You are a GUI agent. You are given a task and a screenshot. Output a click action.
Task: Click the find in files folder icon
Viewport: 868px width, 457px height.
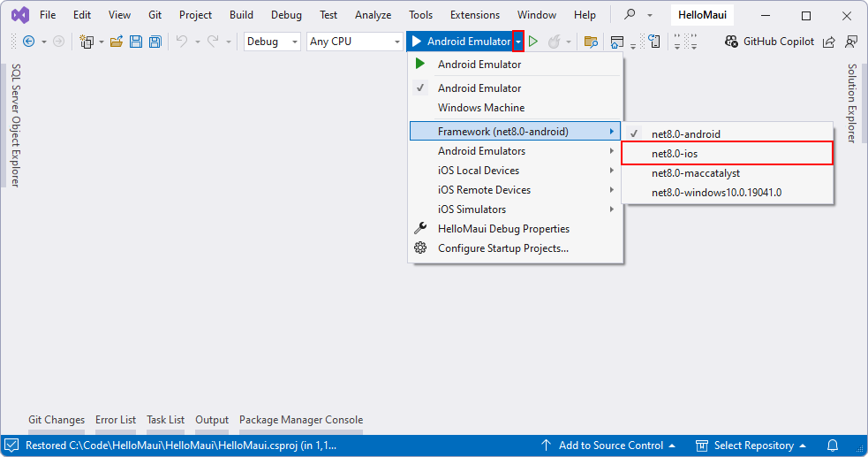pos(591,42)
